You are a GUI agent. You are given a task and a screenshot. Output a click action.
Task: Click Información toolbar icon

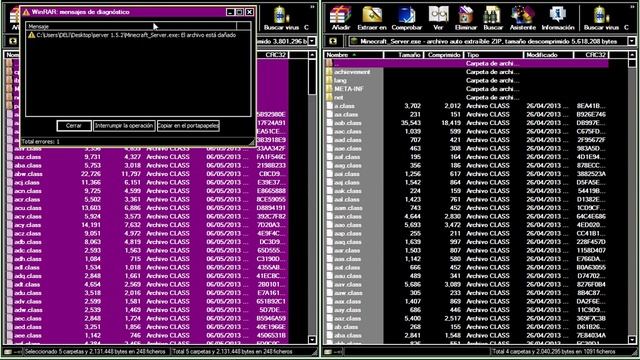(558, 18)
